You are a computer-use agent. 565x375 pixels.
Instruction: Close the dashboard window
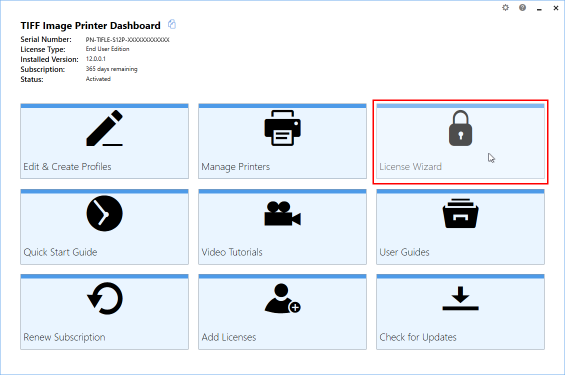point(556,8)
